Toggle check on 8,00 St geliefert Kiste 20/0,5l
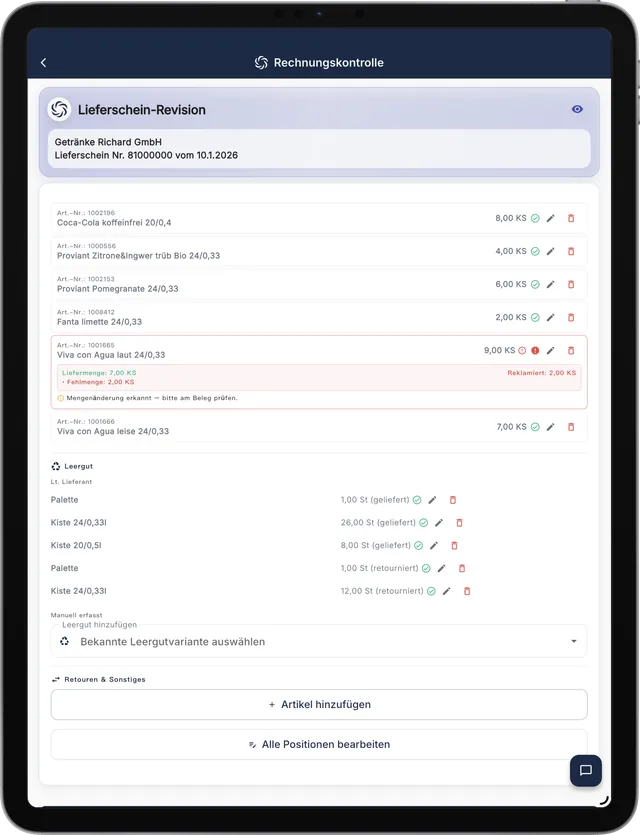The image size is (640, 835). tap(419, 545)
